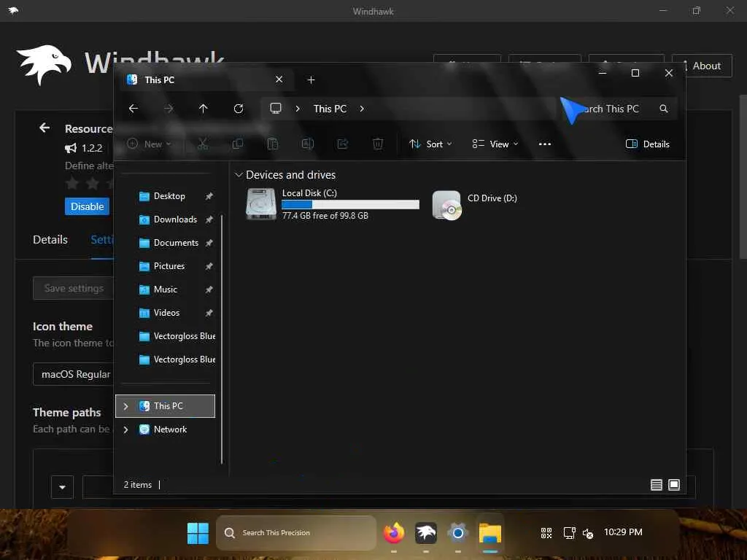Image resolution: width=747 pixels, height=560 pixels.
Task: Expand chevron after This PC breadcrumb
Action: tap(362, 109)
